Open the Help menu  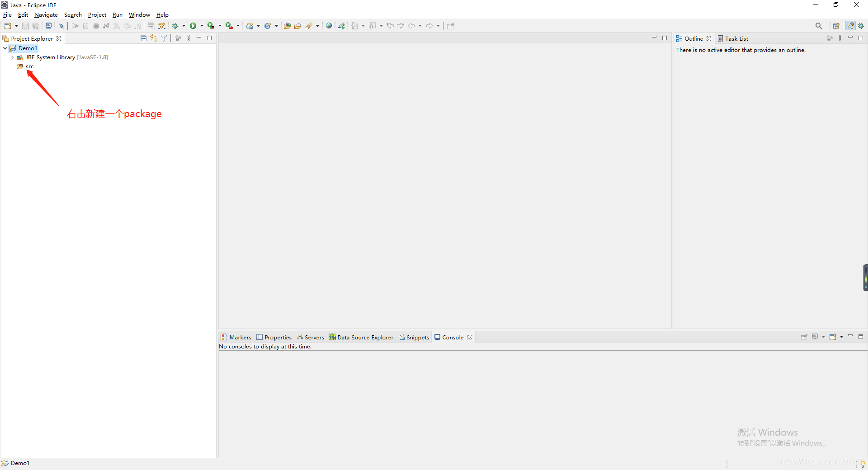[x=162, y=15]
